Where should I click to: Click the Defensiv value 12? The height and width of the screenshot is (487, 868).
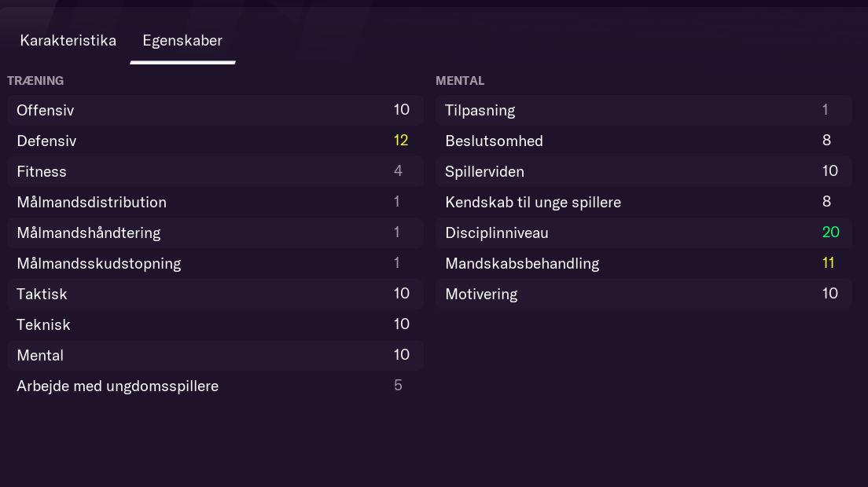tap(401, 141)
